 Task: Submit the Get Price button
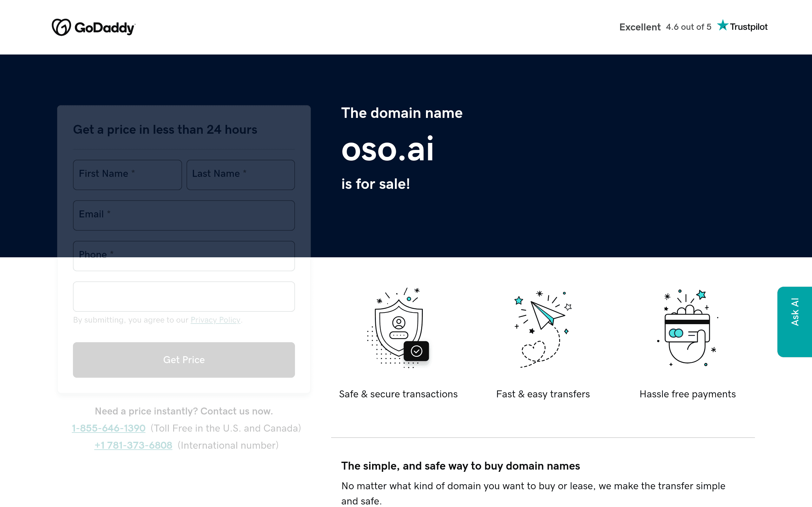pyautogui.click(x=184, y=360)
